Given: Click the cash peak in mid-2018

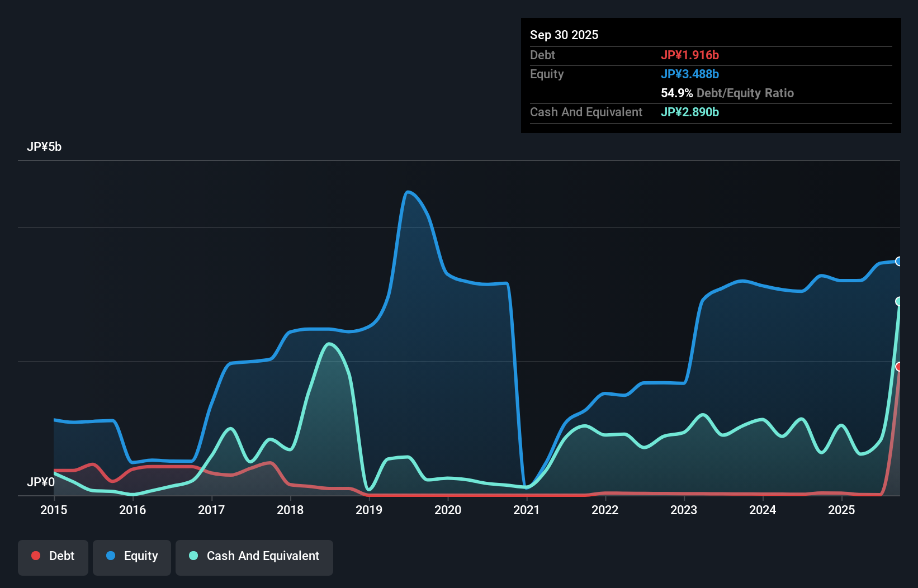Looking at the screenshot, I should 329,344.
